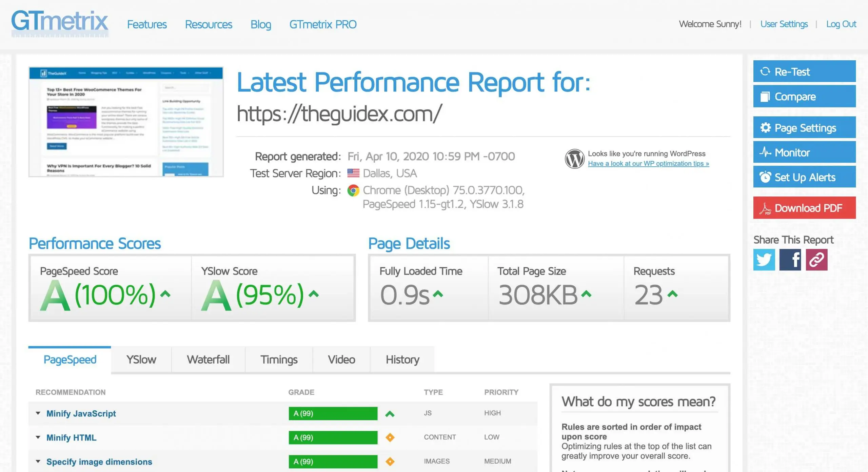
Task: Open the GTmetrix PRO menu item
Action: click(x=323, y=24)
